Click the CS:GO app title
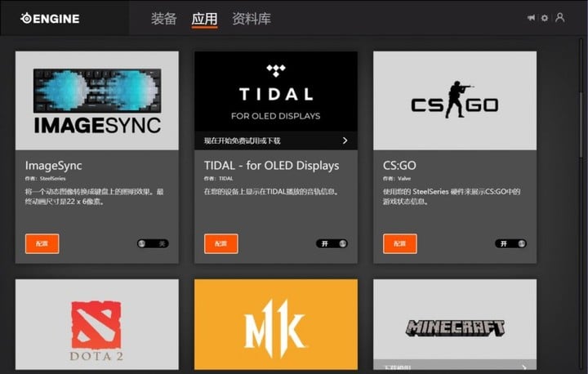Image resolution: width=588 pixels, height=374 pixels. click(399, 166)
